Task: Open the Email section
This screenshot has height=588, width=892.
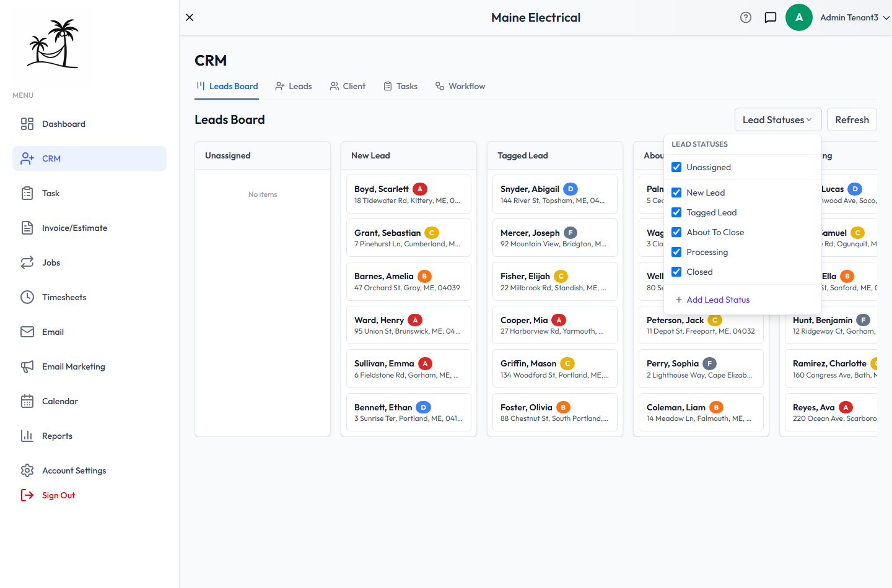Action: click(89, 332)
